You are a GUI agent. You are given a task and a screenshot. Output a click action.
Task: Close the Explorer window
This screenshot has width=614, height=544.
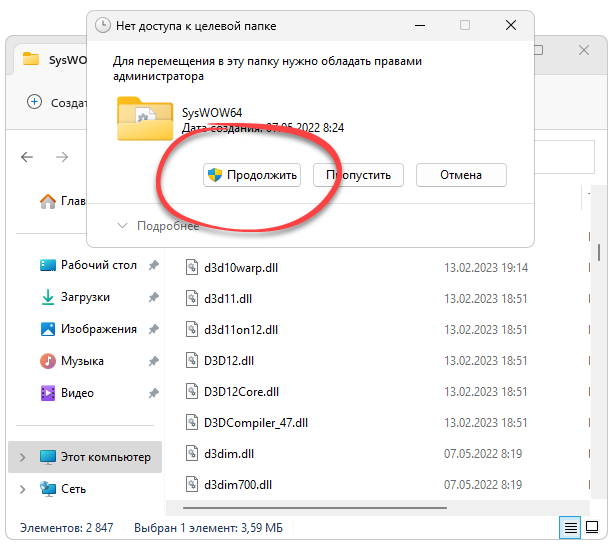tap(584, 50)
